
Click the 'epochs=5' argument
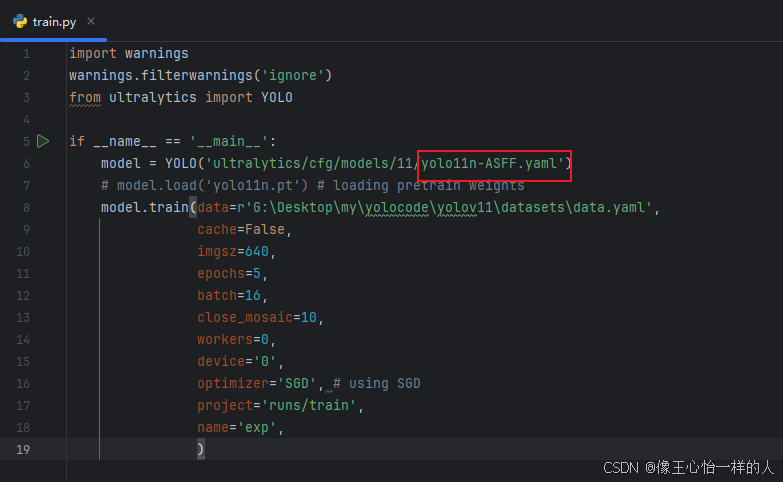pyautogui.click(x=229, y=273)
